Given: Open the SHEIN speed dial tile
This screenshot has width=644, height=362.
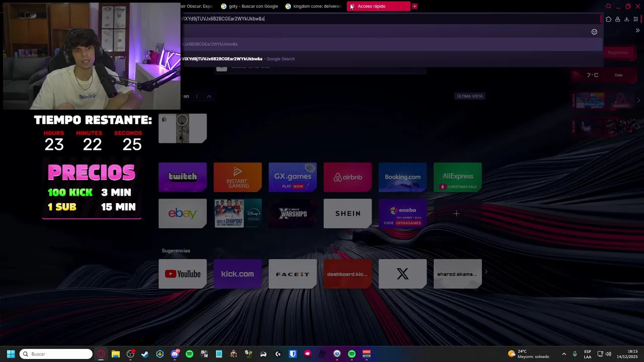Looking at the screenshot, I should click(x=348, y=214).
